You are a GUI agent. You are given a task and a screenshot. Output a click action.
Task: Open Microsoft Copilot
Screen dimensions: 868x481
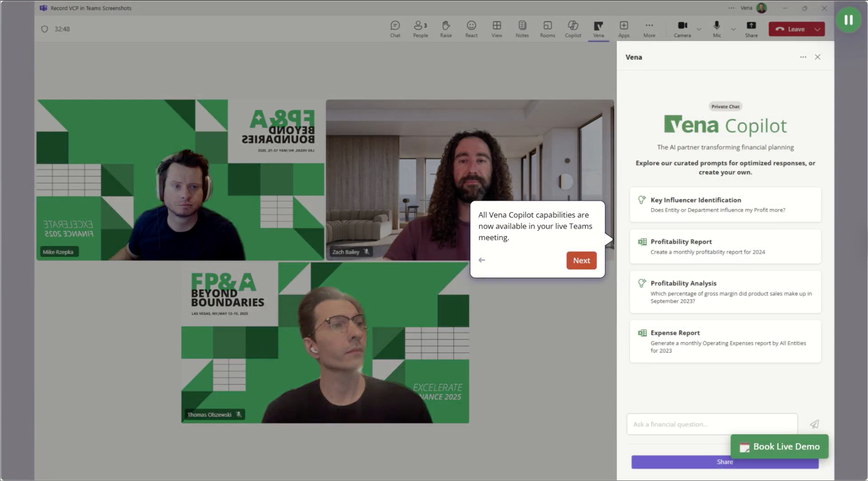coord(572,29)
